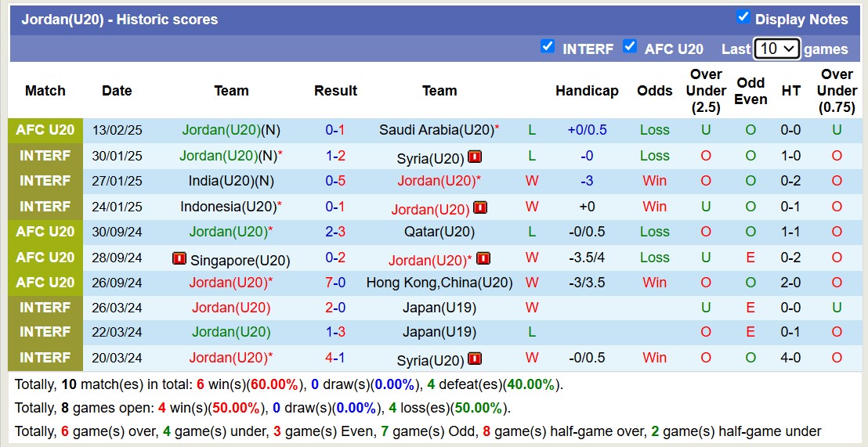
Task: Open Saudi Arabia(U20) team link
Action: click(436, 130)
